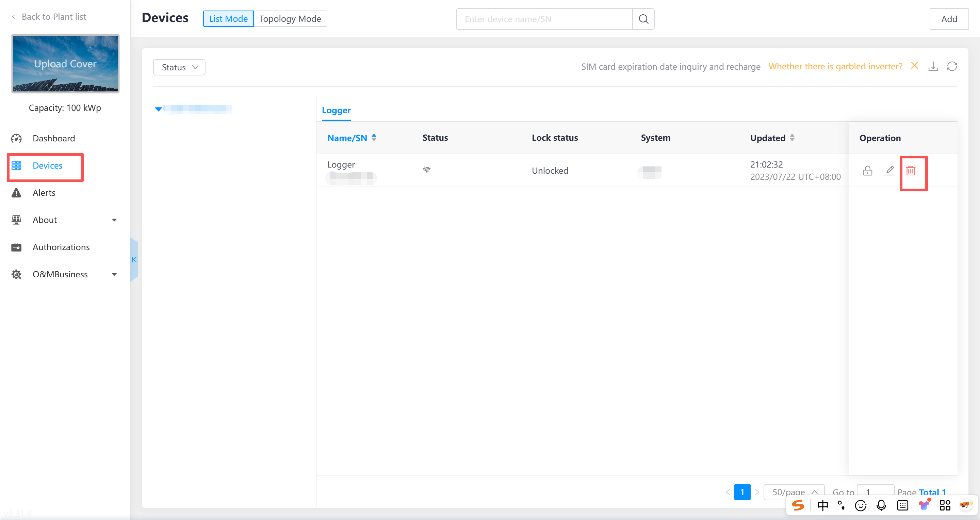Select List Mode view
Screen dimensions: 980x520
[228, 19]
